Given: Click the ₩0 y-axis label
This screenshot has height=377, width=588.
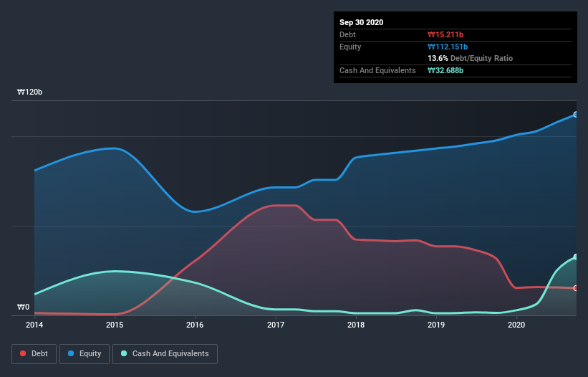Looking at the screenshot, I should [x=23, y=307].
